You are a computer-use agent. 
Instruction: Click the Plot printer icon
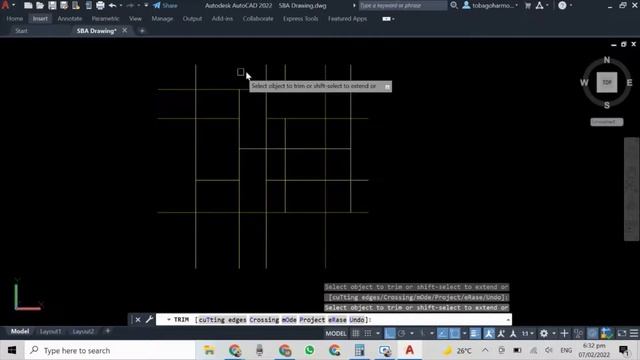tap(100, 6)
